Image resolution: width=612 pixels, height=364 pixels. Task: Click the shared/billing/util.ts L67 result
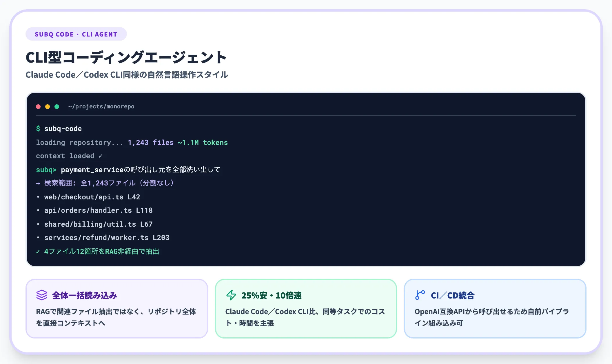point(94,224)
